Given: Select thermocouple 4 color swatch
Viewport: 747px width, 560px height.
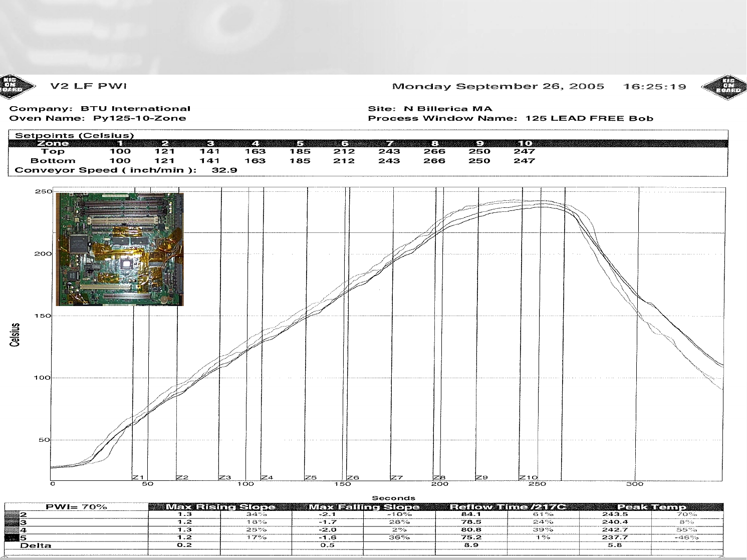Looking at the screenshot, I should tap(12, 530).
